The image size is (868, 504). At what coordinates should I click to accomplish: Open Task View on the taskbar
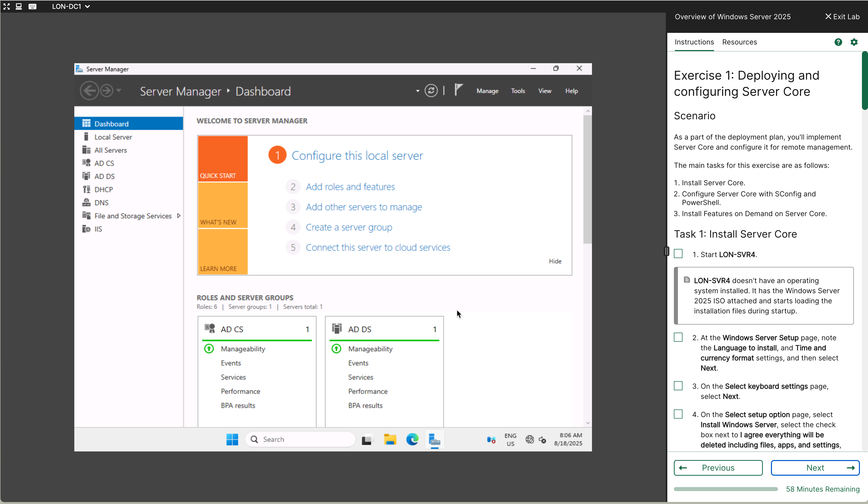(x=367, y=440)
